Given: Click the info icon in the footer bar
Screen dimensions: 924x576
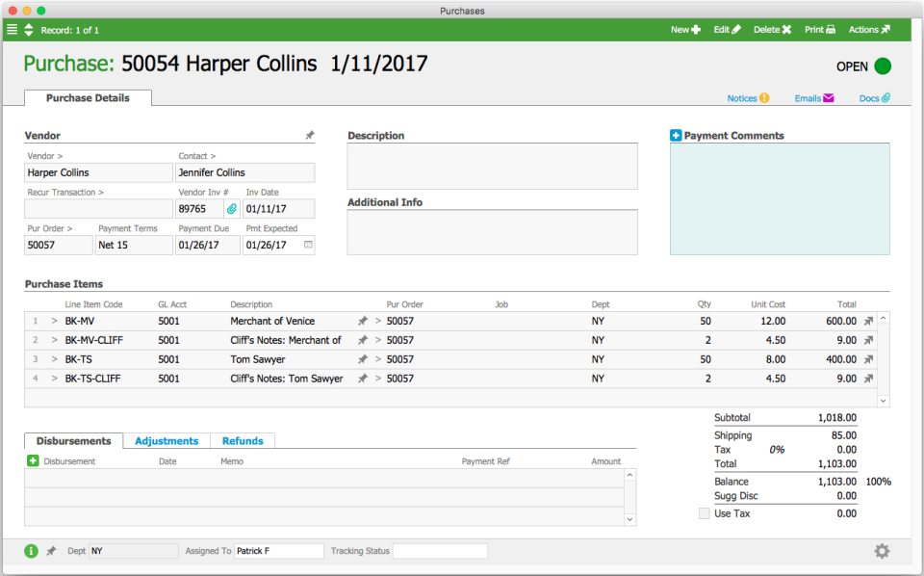Looking at the screenshot, I should tap(29, 550).
